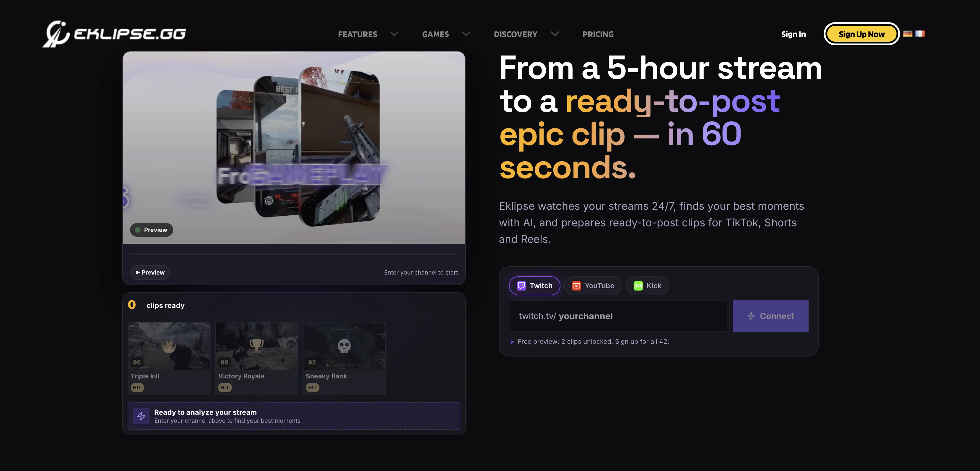This screenshot has width=980, height=471.
Task: Expand the Discovery dropdown chevron
Action: tap(555, 34)
